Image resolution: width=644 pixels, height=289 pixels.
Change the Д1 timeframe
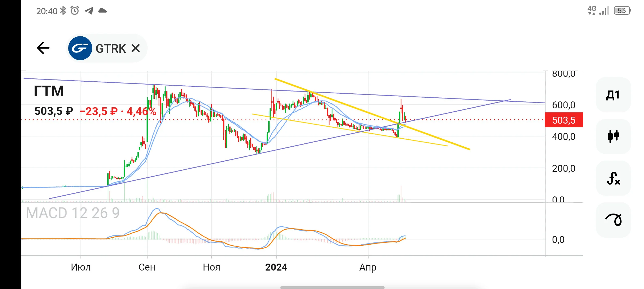(x=613, y=95)
